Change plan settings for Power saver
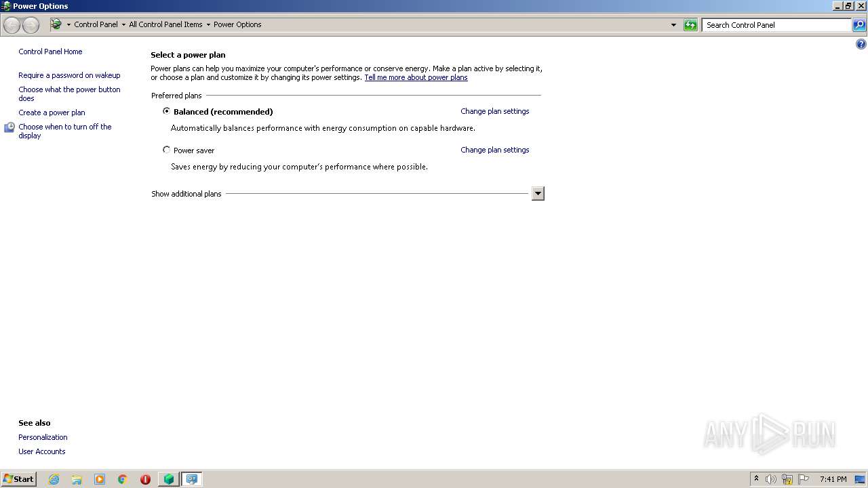The width and height of the screenshot is (868, 488). 495,150
